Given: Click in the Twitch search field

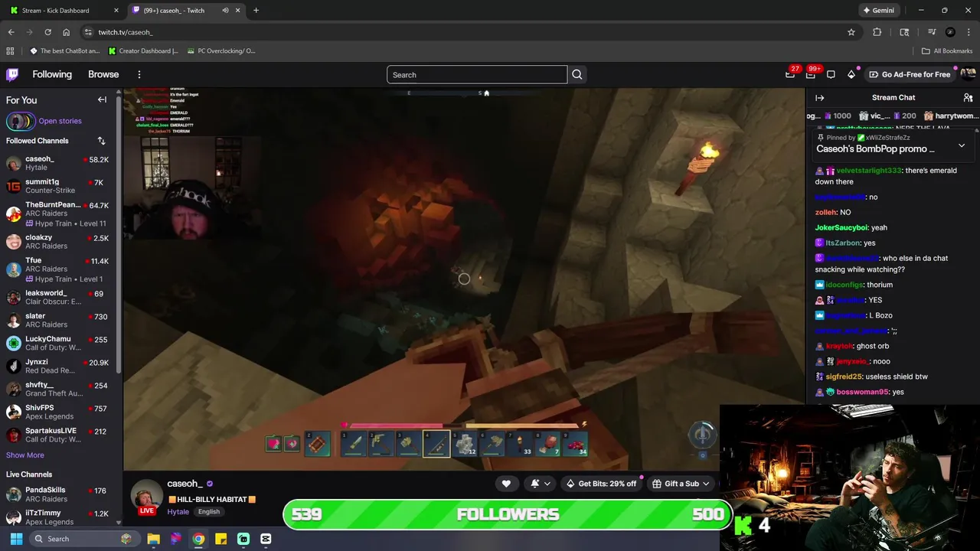Looking at the screenshot, I should tap(477, 74).
